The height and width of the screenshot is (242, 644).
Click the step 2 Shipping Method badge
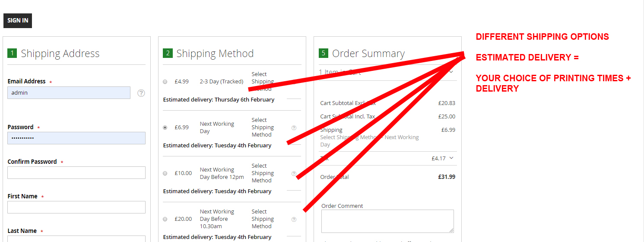[x=167, y=53]
